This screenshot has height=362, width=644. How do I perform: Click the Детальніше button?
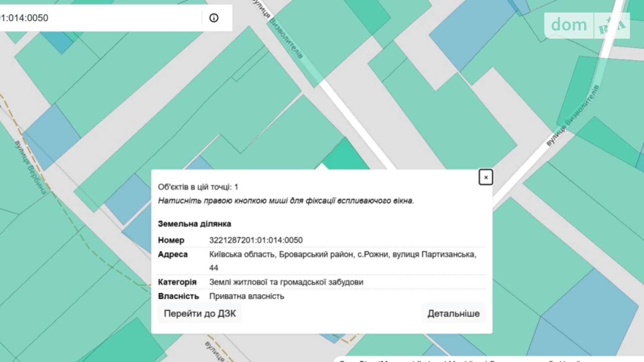454,313
